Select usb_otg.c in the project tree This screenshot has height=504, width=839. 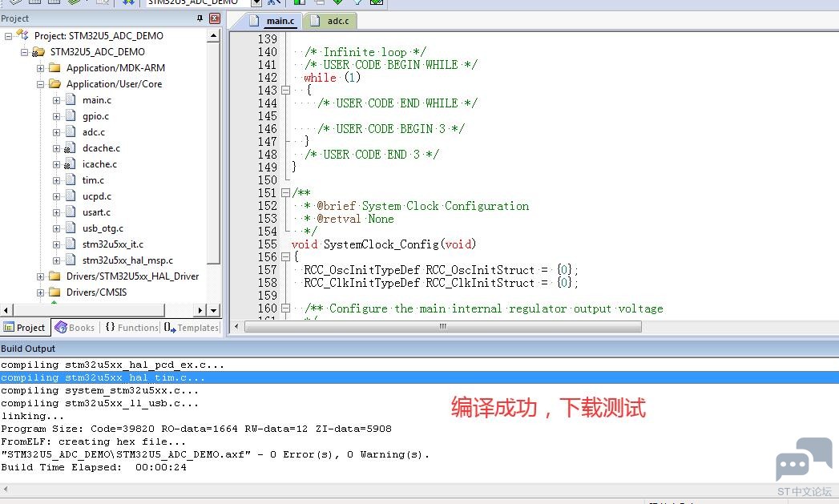pos(103,228)
